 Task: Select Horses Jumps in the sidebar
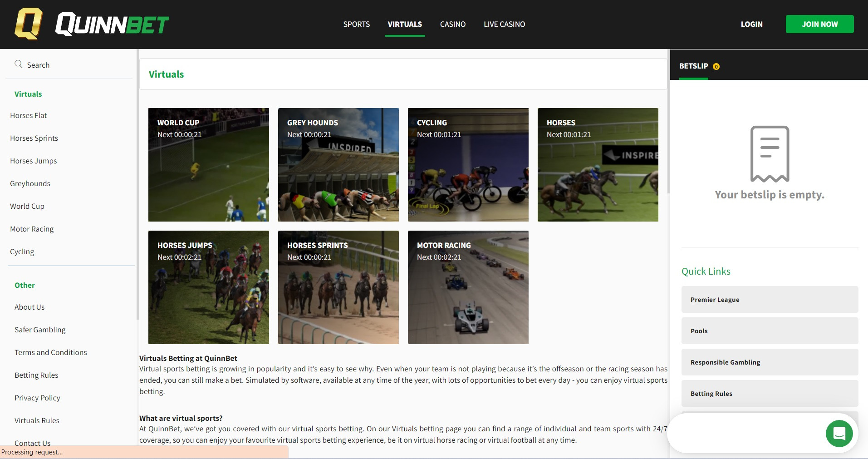33,161
